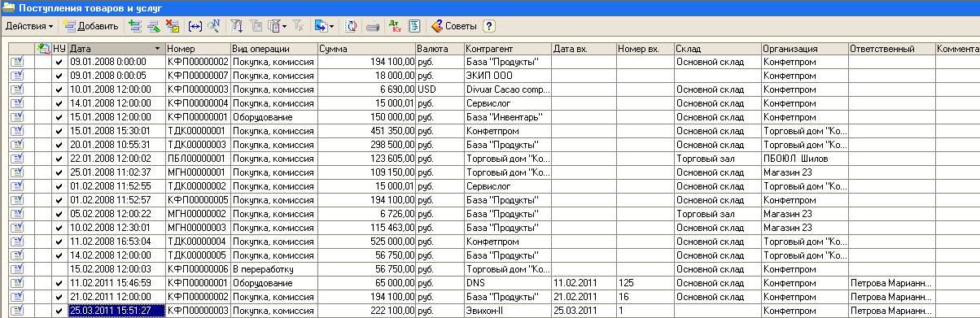Click НУ checkmark for Divuar Cacao row
The image size is (980, 318).
pos(59,89)
